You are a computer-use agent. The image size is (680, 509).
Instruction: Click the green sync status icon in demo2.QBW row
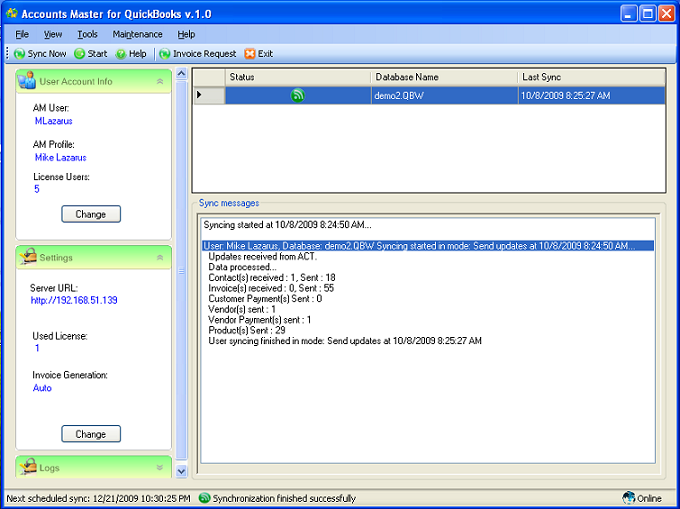[297, 96]
